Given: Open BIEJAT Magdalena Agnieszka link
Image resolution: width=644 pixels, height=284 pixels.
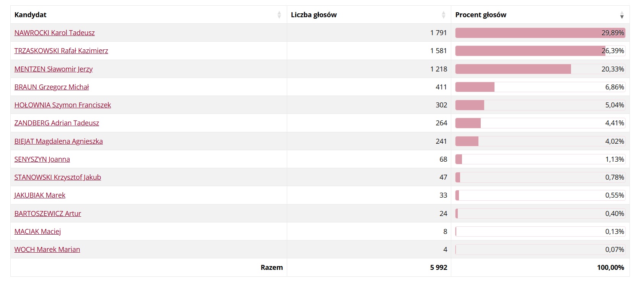Looking at the screenshot, I should 59,141.
